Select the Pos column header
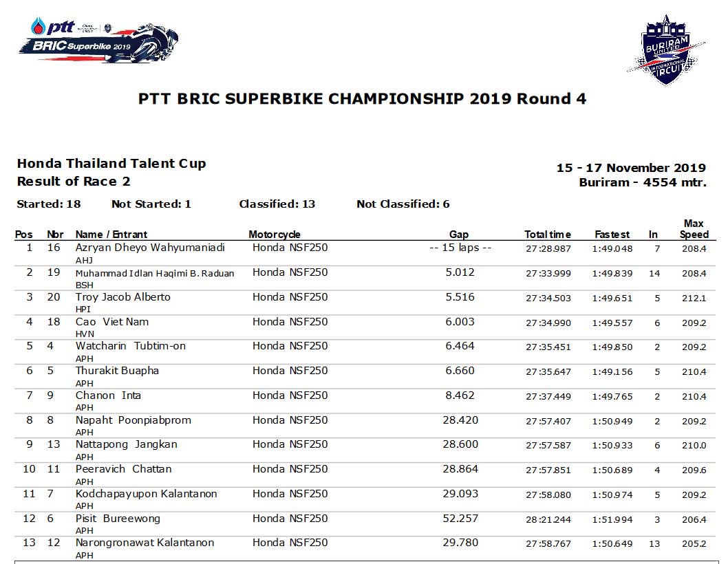 pyautogui.click(x=24, y=235)
